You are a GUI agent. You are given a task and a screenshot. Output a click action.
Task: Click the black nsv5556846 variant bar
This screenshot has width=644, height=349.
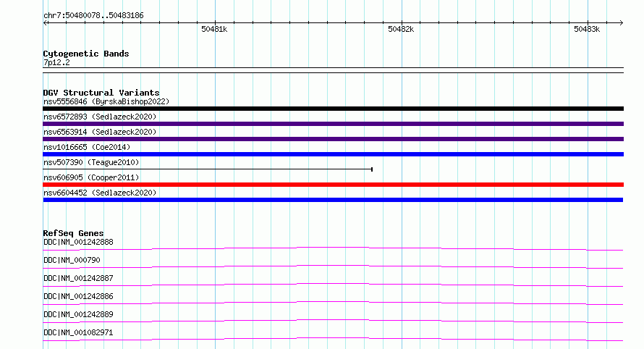(333, 109)
